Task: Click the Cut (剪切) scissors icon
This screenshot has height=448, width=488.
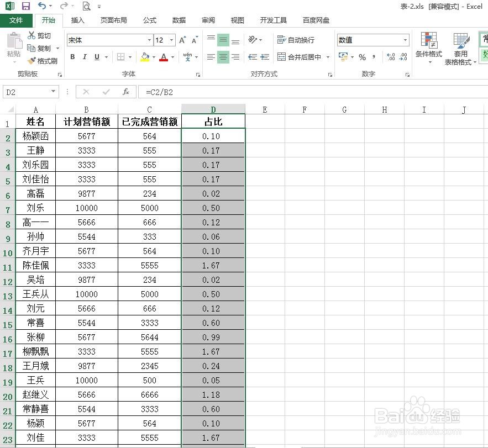Action: tap(32, 35)
